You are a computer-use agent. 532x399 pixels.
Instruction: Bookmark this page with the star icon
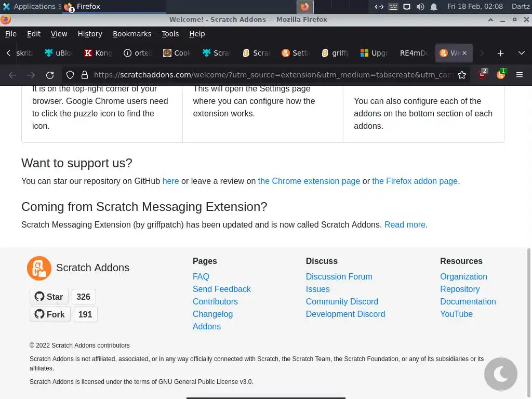[462, 75]
